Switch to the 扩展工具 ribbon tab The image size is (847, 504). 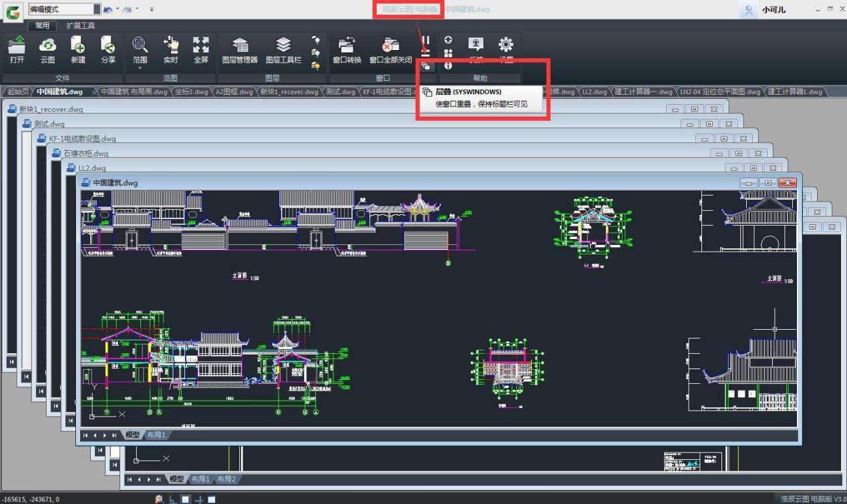click(80, 25)
